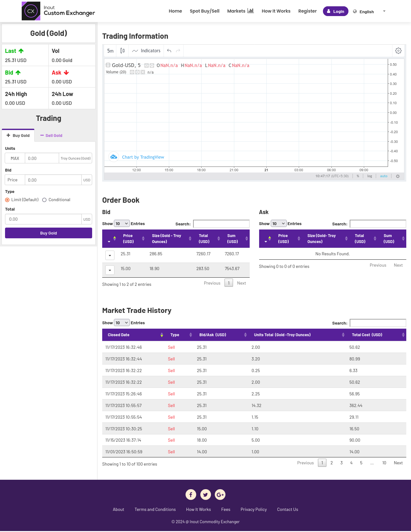Image resolution: width=411 pixels, height=532 pixels.
Task: Toggle visibility of Gold-USD series eye icon
Action: (147, 65)
